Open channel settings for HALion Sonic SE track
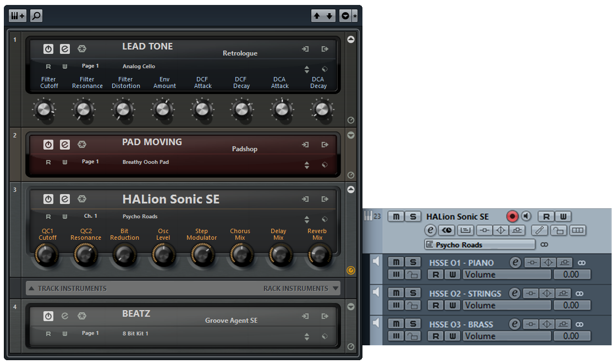 (x=431, y=230)
